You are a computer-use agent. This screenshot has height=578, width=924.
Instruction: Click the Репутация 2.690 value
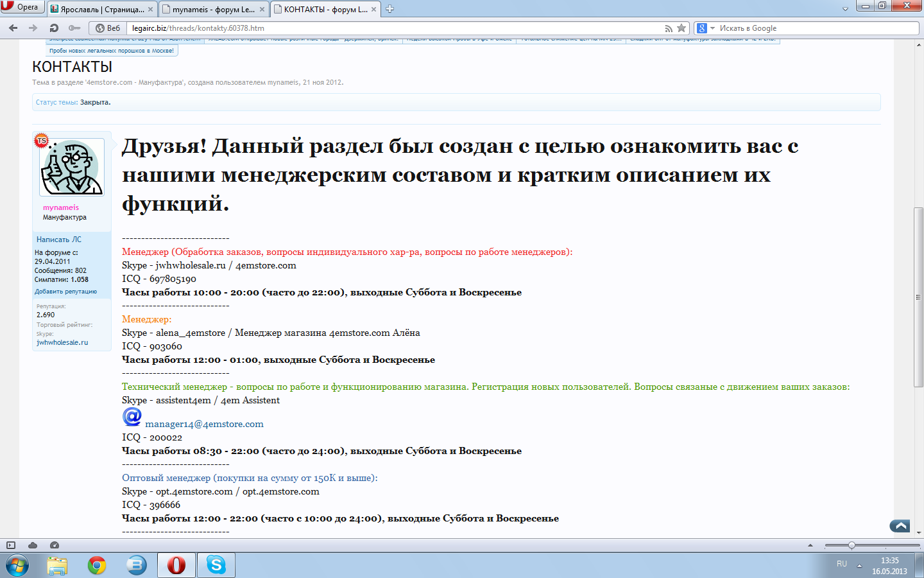(x=46, y=315)
